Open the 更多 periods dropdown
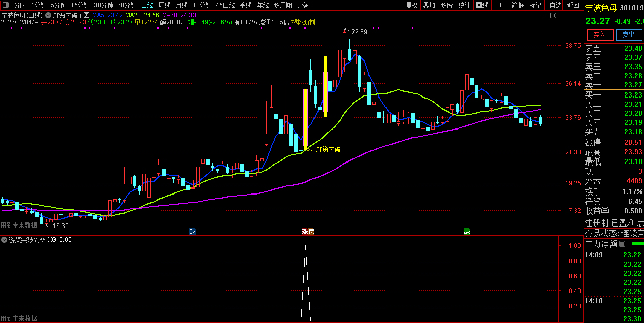The width and height of the screenshot is (644, 323). pyautogui.click(x=304, y=5)
